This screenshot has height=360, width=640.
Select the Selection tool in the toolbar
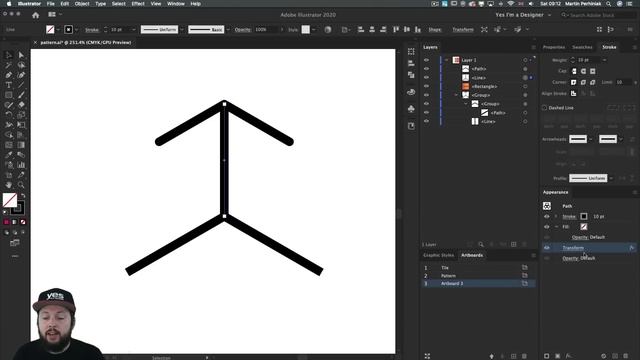point(9,55)
